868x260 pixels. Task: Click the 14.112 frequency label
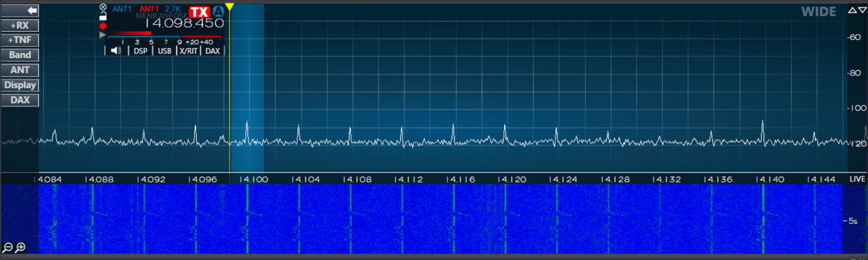pyautogui.click(x=408, y=179)
